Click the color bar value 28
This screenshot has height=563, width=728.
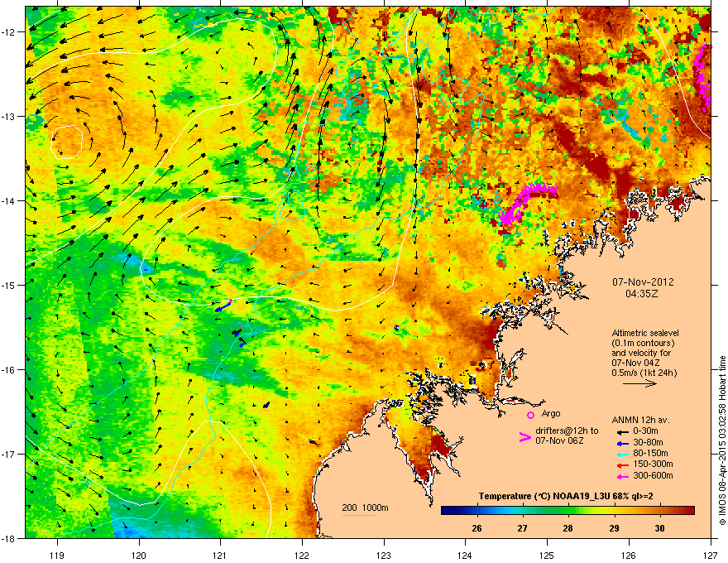(568, 528)
